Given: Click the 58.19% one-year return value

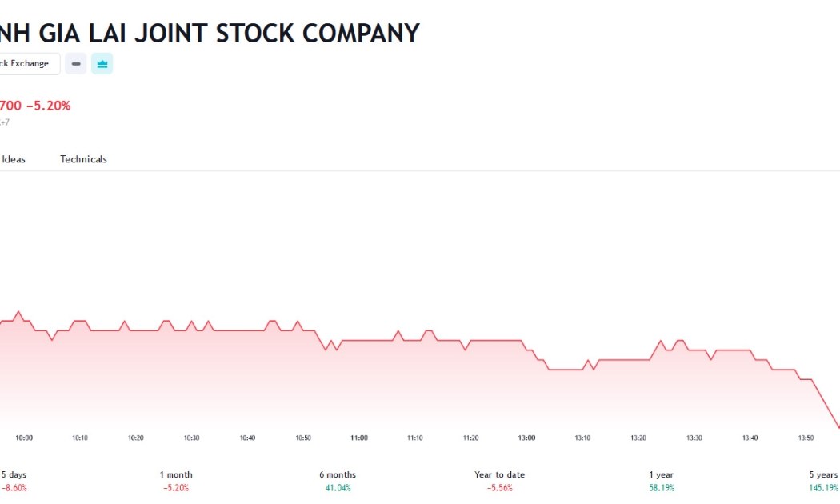Looking at the screenshot, I should tap(662, 488).
